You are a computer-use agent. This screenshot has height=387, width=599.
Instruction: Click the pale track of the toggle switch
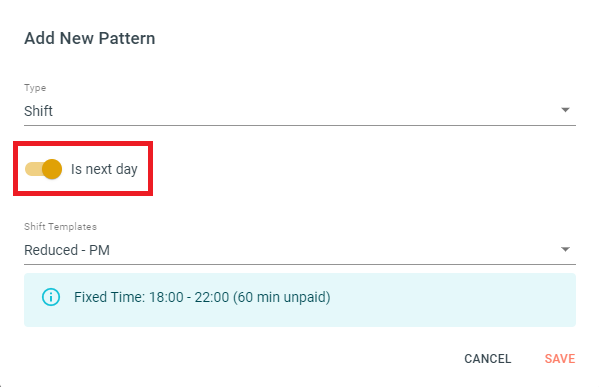click(x=33, y=169)
